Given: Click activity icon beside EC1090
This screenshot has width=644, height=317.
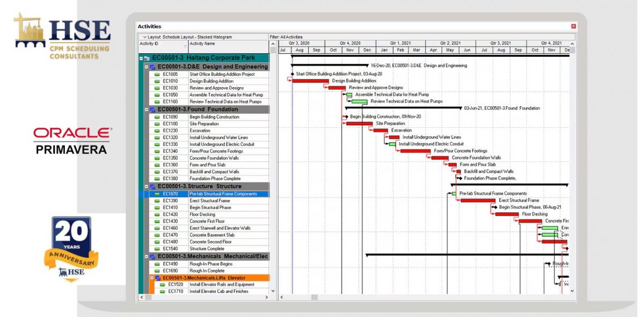Looking at the screenshot, I should point(157,117).
